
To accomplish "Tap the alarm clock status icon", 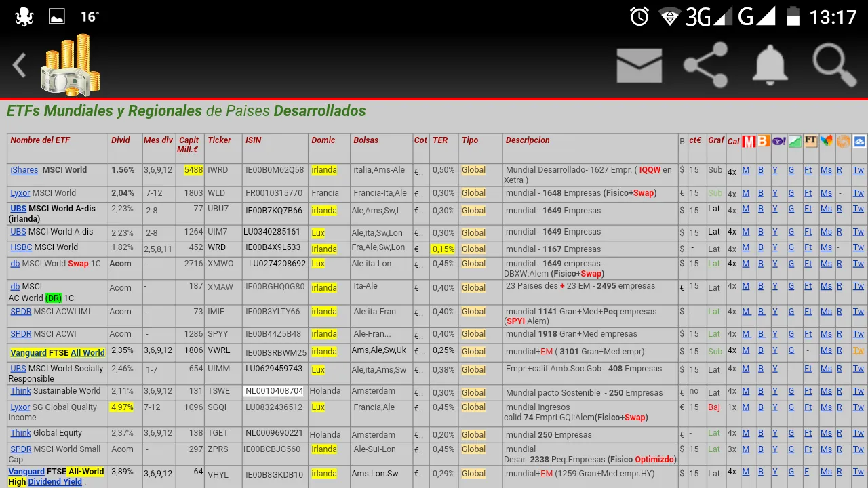I will pos(639,17).
